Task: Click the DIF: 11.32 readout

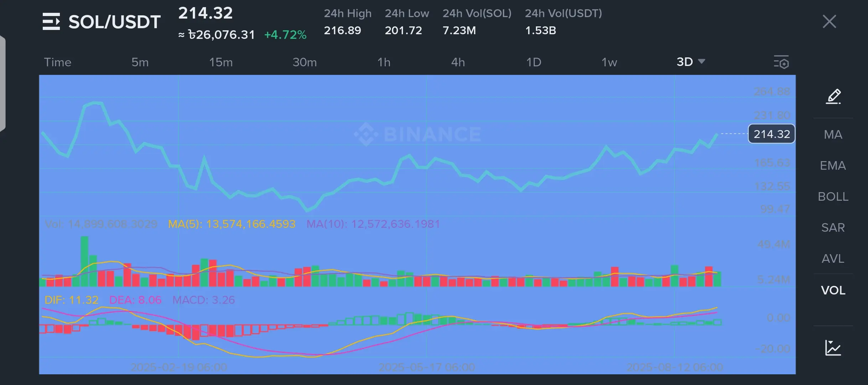Action: [71, 300]
